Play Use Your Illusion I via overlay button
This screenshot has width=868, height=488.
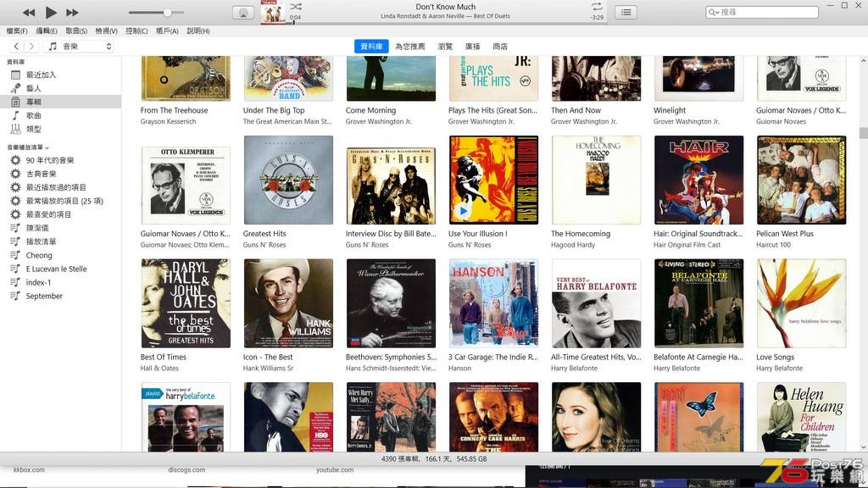pos(463,211)
